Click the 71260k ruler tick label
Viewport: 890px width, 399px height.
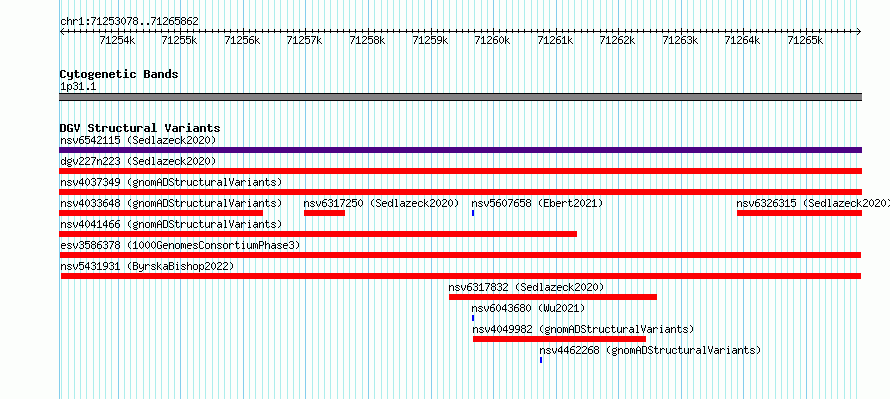click(x=493, y=40)
